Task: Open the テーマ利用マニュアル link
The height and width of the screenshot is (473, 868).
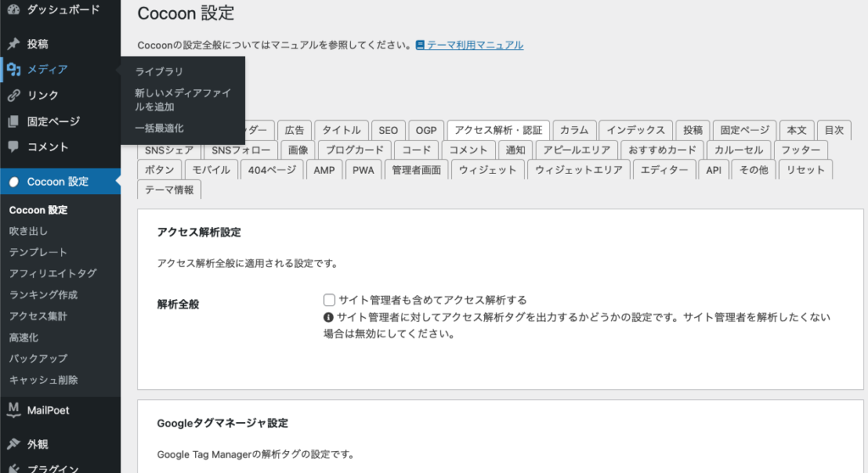Action: [x=475, y=45]
